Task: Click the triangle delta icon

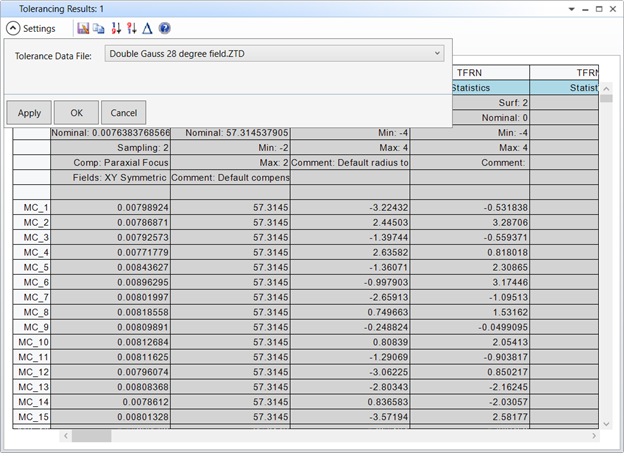Action: [147, 29]
